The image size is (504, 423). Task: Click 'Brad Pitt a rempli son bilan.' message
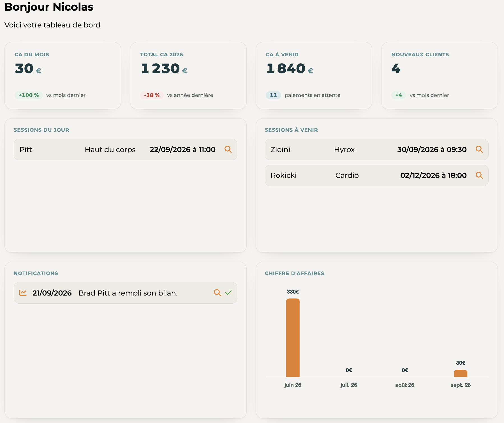pos(128,293)
